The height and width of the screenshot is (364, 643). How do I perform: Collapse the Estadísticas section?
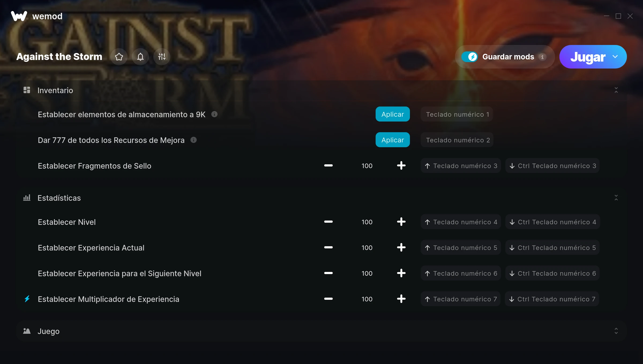(616, 198)
